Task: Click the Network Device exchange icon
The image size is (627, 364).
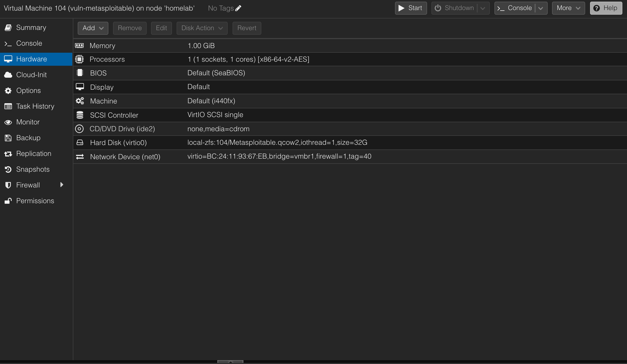Action: pyautogui.click(x=80, y=157)
